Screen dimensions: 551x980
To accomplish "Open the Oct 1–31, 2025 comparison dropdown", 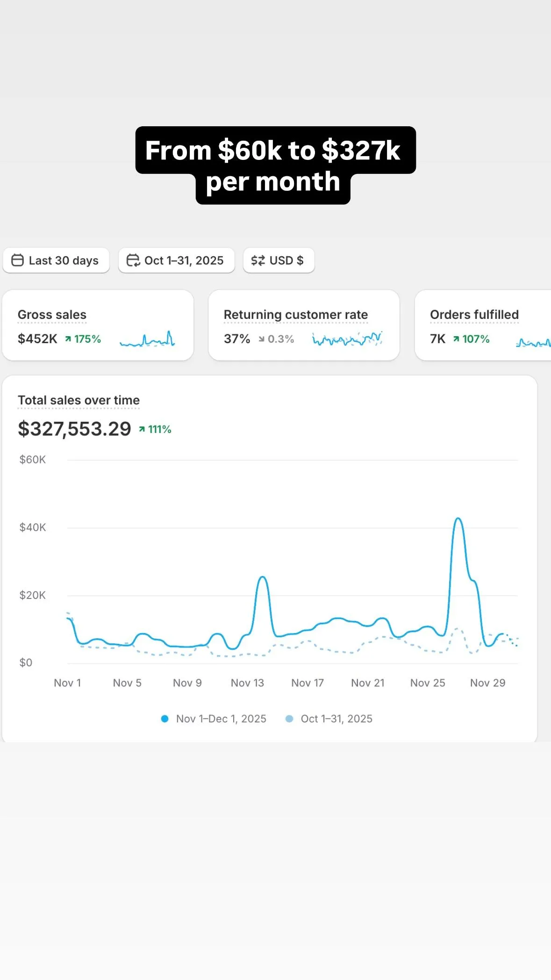I will pos(176,260).
